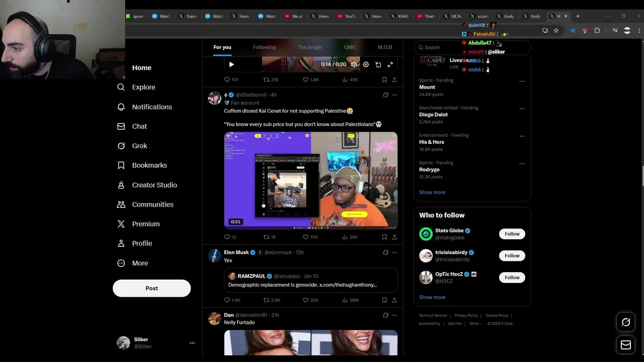Open the Terms of Service link
Image resolution: width=644 pixels, height=362 pixels.
point(433,316)
